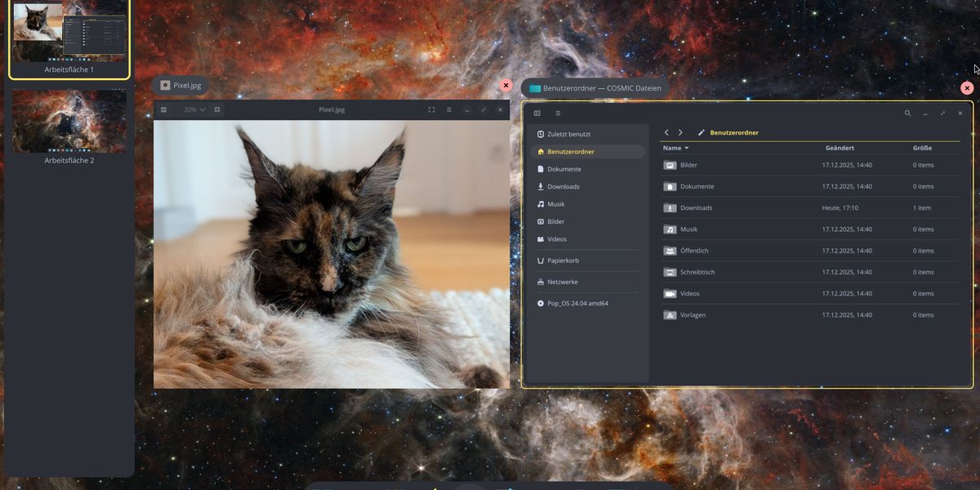Open the Pop_OS 24.04 amd64 drive in sidebar
980x490 pixels.
[x=577, y=303]
